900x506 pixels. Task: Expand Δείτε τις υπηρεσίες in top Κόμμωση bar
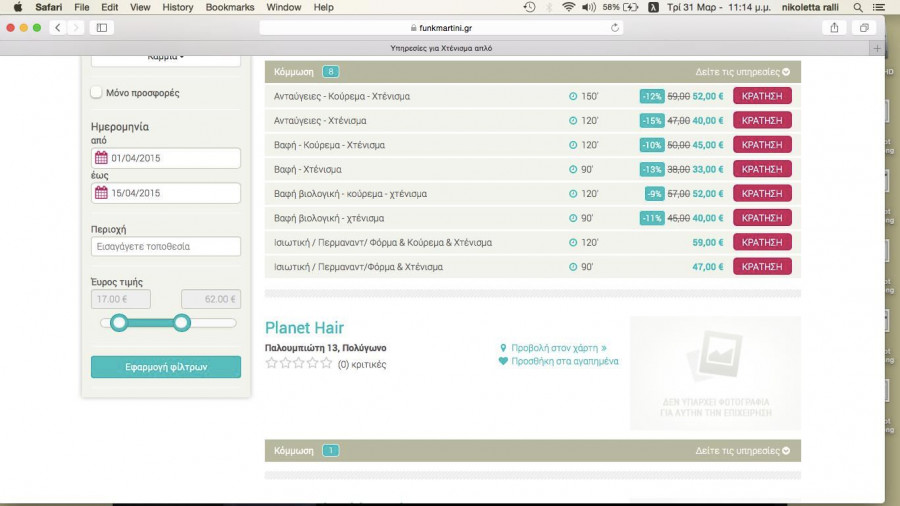(743, 72)
